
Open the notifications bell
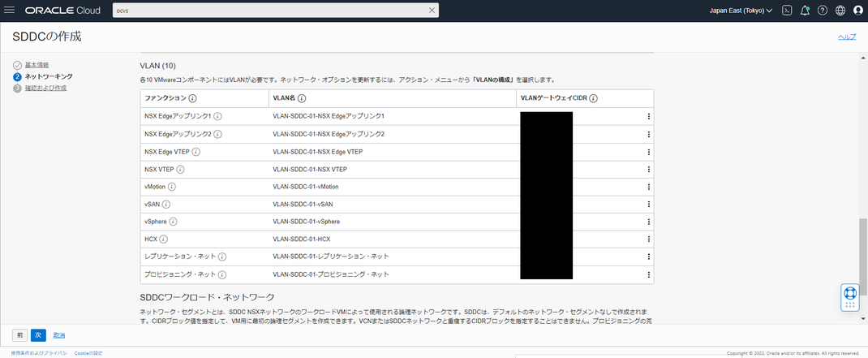pos(805,11)
